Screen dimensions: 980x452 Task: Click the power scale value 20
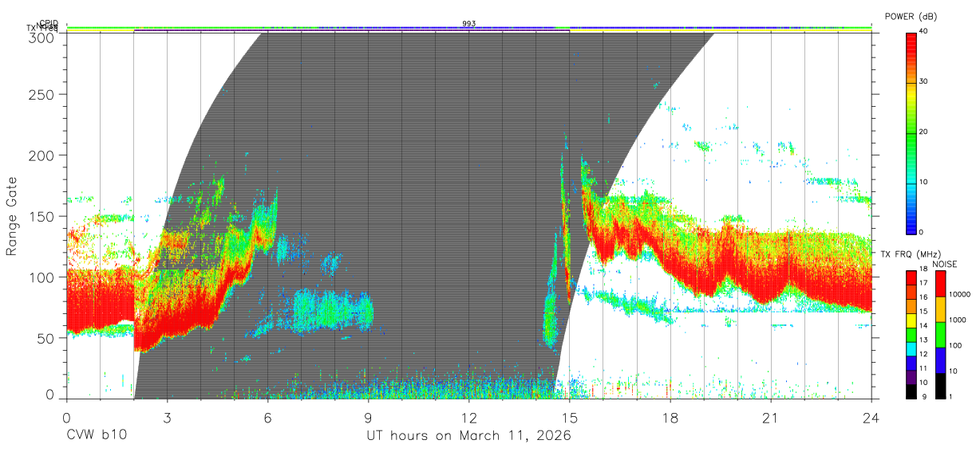tap(923, 132)
